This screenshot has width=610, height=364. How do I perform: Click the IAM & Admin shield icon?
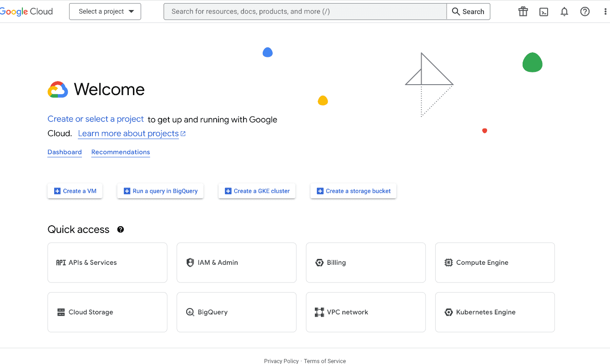tap(190, 263)
